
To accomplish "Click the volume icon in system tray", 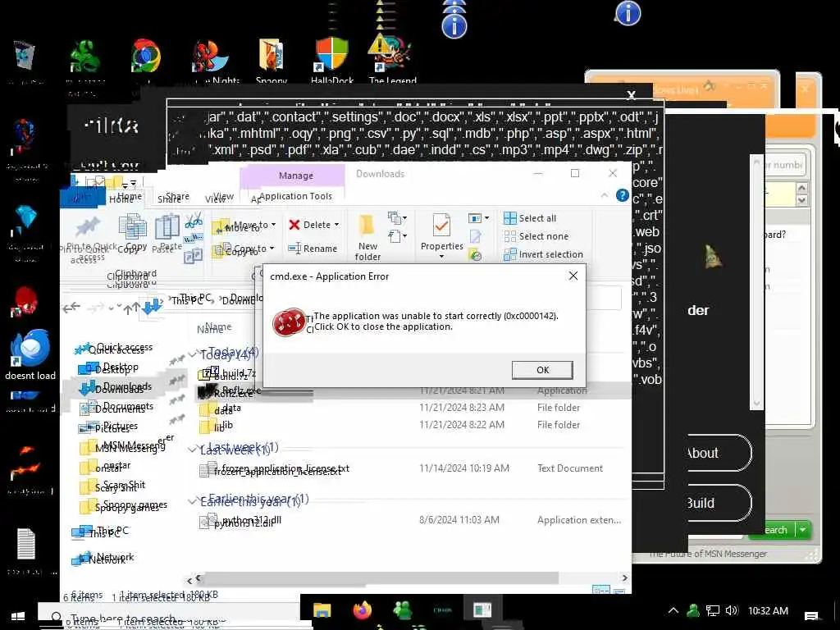I will [x=731, y=610].
